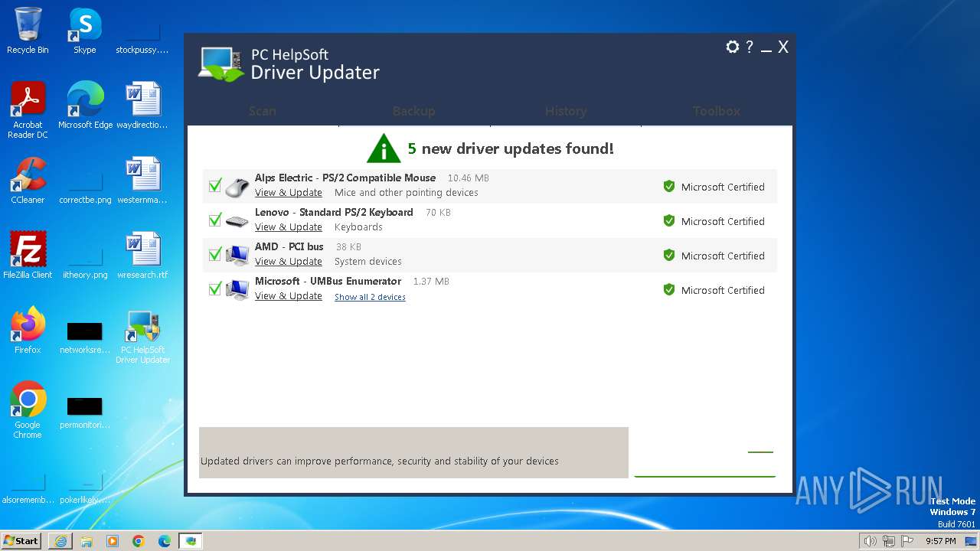This screenshot has width=980, height=551.
Task: Uncheck the Microsoft UMBus Enumerator driver
Action: [x=215, y=289]
